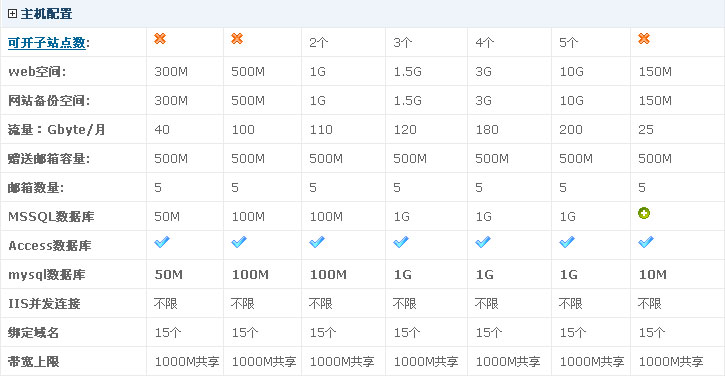Click the 带宽上限 row label
The width and height of the screenshot is (725, 376).
(33, 361)
